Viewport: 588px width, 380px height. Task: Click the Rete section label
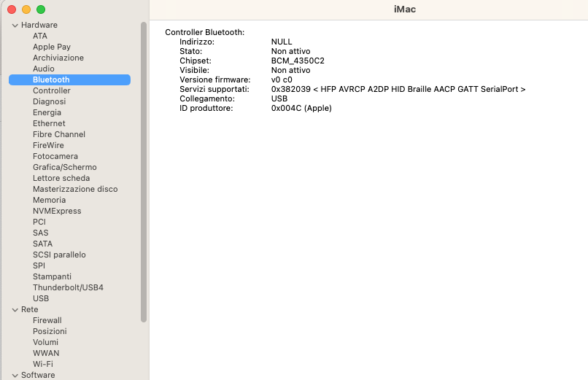coord(29,309)
